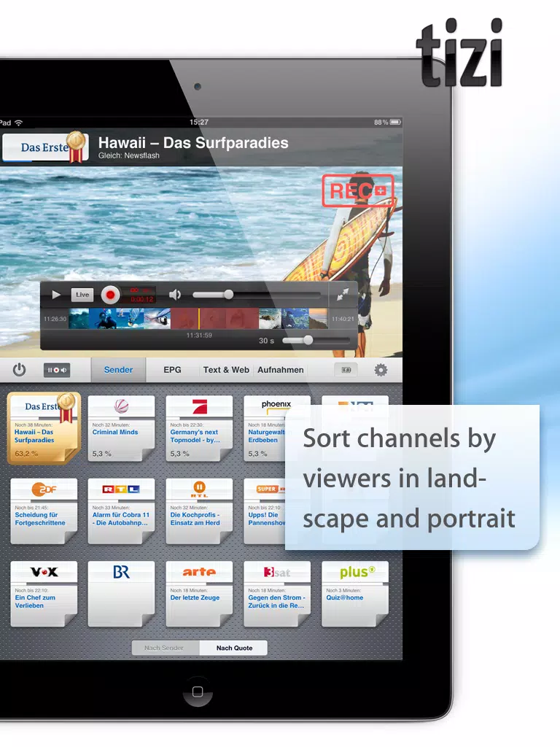Select the Sat.1 channel showing Criminal Minds
This screenshot has width=560, height=747.
122,428
